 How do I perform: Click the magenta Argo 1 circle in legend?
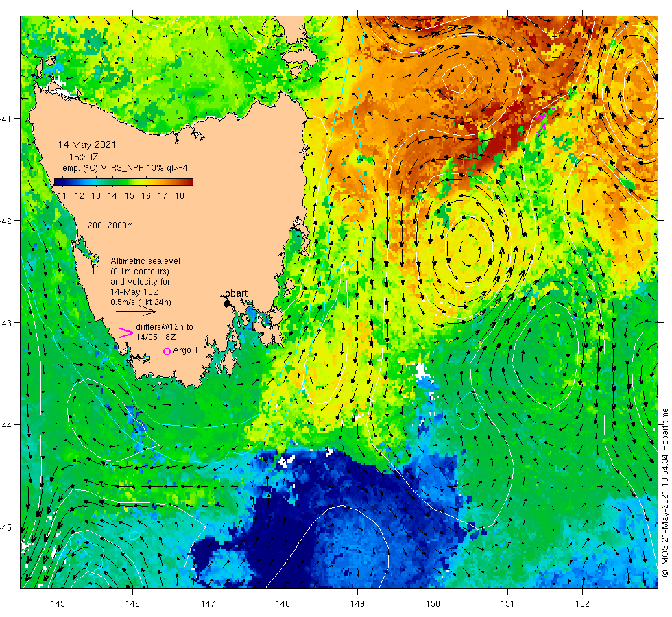coord(167,351)
